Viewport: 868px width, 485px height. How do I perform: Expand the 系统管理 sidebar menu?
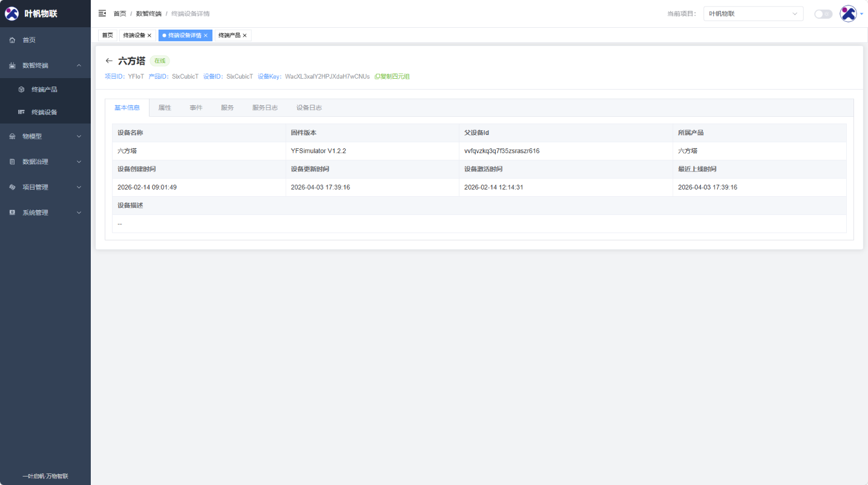point(45,213)
